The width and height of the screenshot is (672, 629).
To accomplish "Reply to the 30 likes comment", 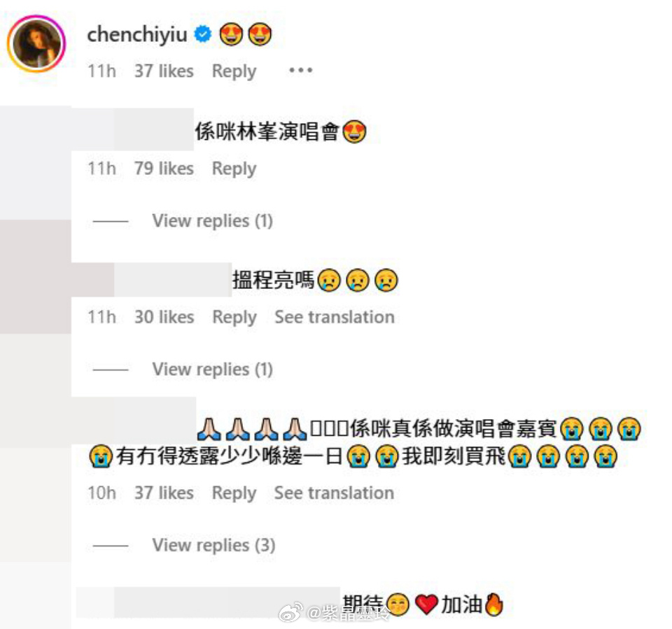I will coord(234,317).
